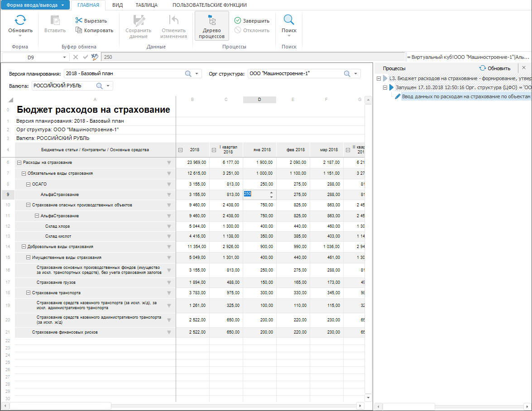The height and width of the screenshot is (411, 532).
Task: Open the Дерево процессов panel button
Action: [211, 26]
